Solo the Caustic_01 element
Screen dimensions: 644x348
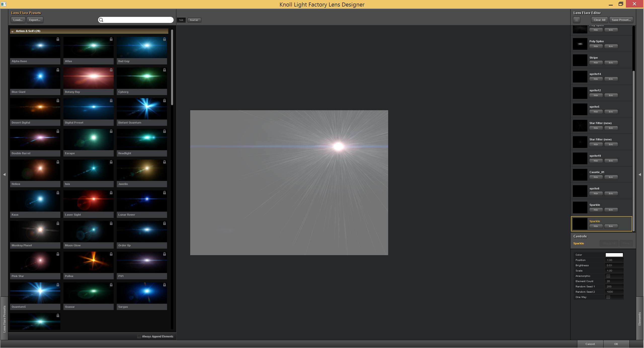click(x=611, y=177)
